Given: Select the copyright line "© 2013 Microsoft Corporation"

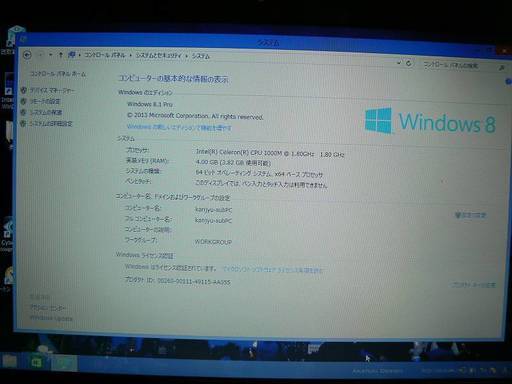Looking at the screenshot, I should click(x=168, y=116).
